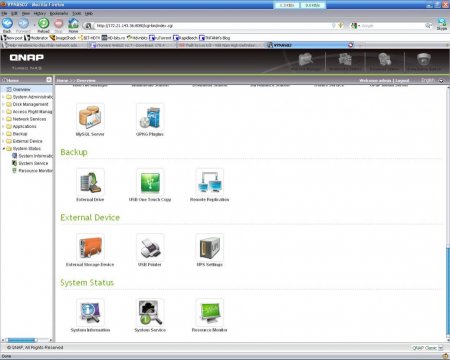The width and height of the screenshot is (450, 360).
Task: Open the External Storage Device icon
Action: point(90,248)
